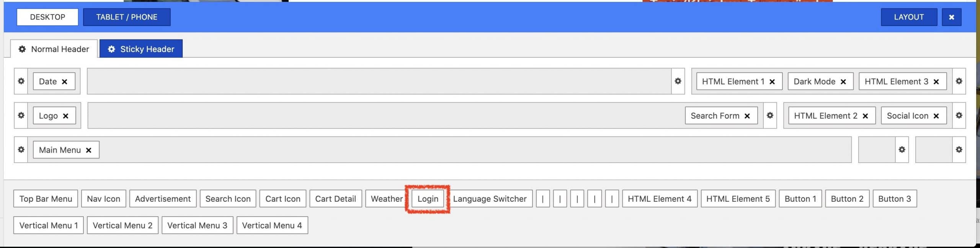Select the Weather element

386,199
